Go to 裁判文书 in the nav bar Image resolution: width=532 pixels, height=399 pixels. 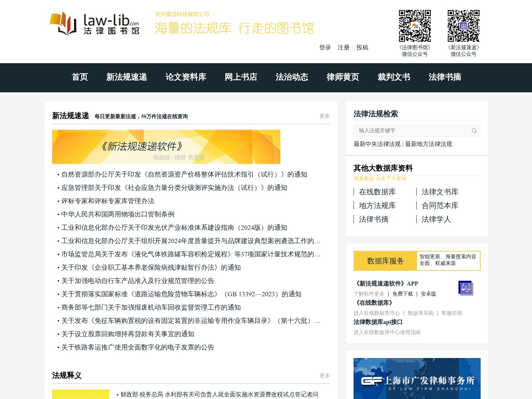394,77
